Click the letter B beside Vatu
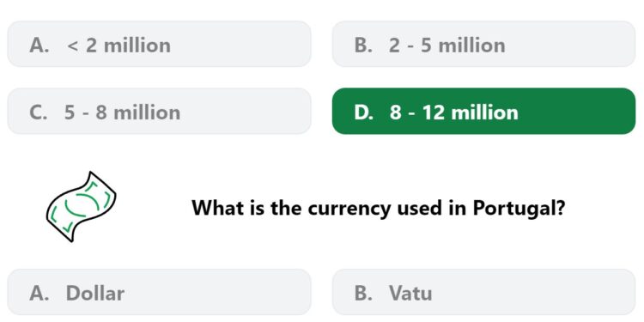This screenshot has height=322, width=644. click(363, 294)
